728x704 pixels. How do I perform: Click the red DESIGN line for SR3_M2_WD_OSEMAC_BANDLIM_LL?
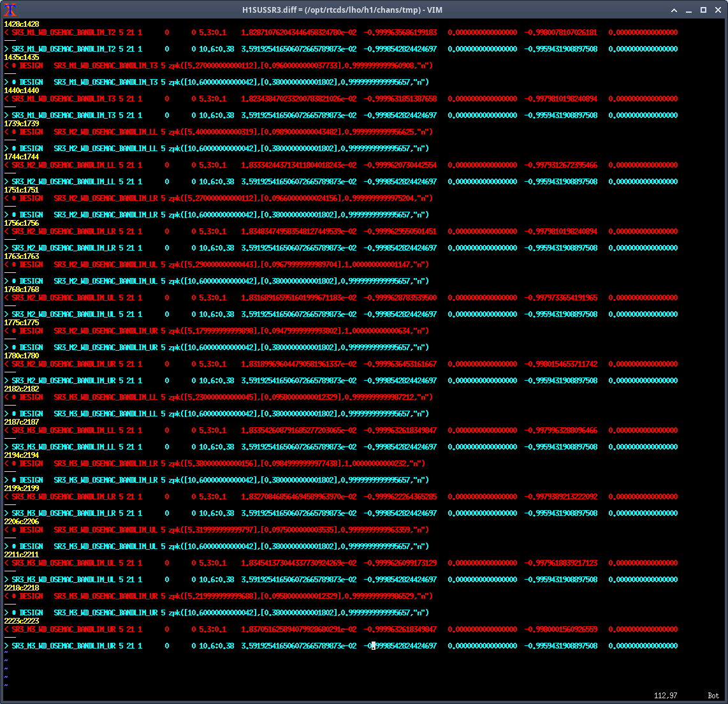[218, 132]
